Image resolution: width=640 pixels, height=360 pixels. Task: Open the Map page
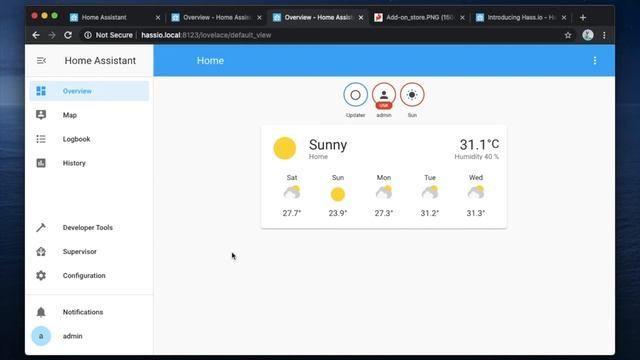tap(89, 115)
